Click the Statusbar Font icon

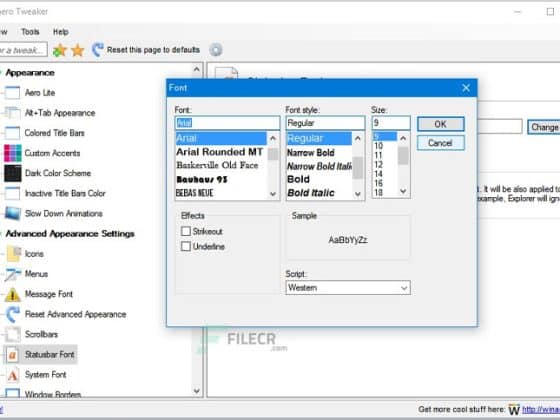point(12,355)
